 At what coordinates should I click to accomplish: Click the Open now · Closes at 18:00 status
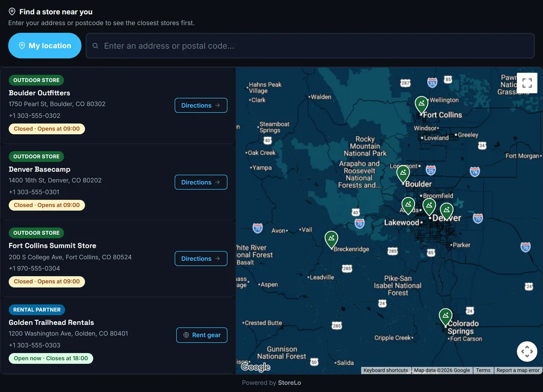tap(51, 358)
